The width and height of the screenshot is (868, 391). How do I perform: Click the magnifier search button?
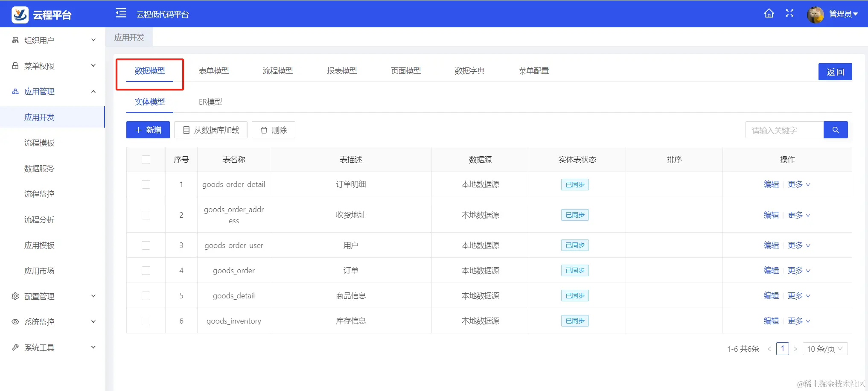tap(836, 130)
